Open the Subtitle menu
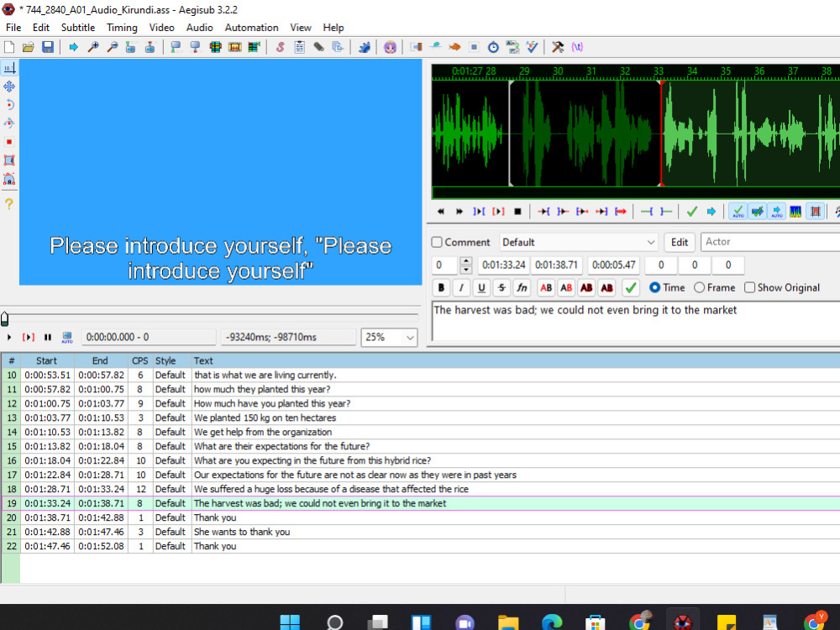This screenshot has width=840, height=630. tap(77, 28)
